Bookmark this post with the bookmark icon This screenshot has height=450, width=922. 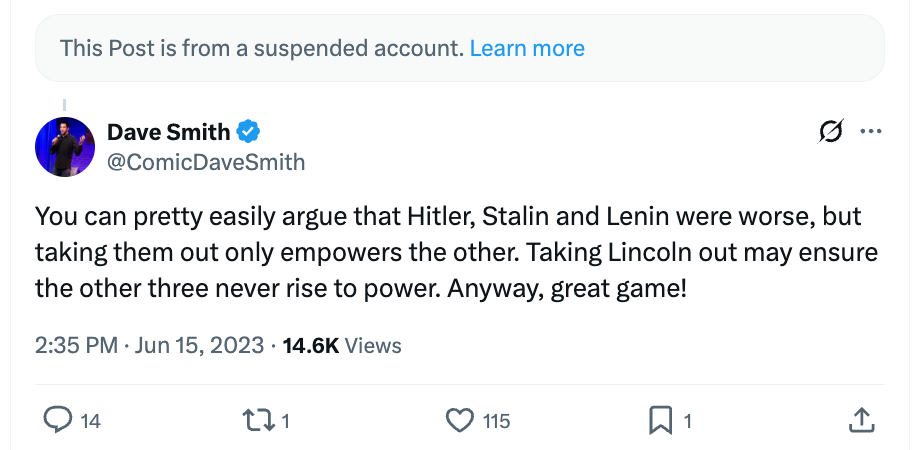660,421
